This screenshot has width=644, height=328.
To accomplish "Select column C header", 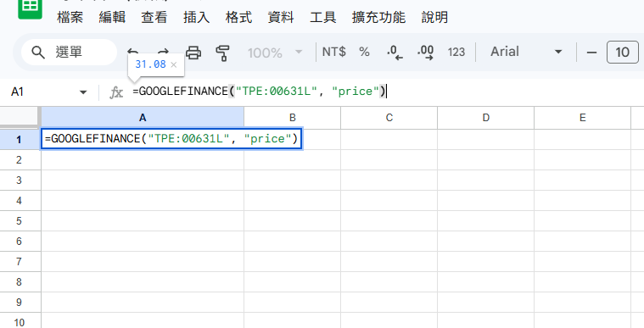I will [389, 118].
